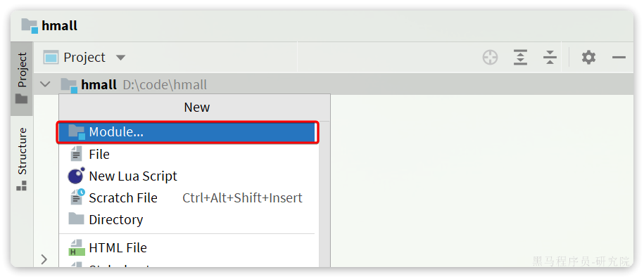Choose Directory from the New menu
Viewport: 644px width, 279px height.
coord(188,219)
